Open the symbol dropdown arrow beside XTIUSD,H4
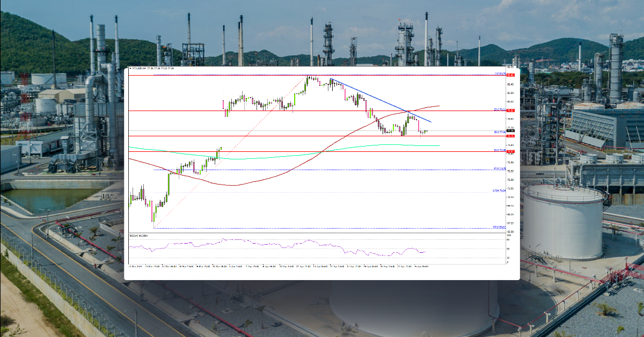The height and width of the screenshot is (337, 644). [x=131, y=68]
